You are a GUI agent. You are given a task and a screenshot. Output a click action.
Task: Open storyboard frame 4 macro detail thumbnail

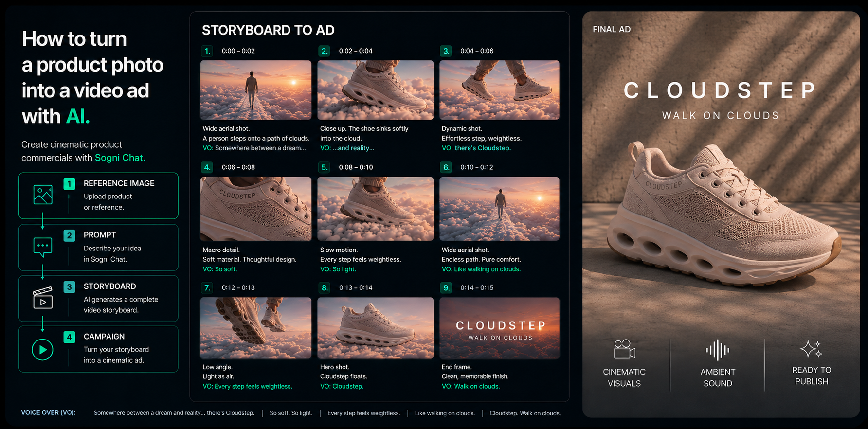pyautogui.click(x=256, y=209)
